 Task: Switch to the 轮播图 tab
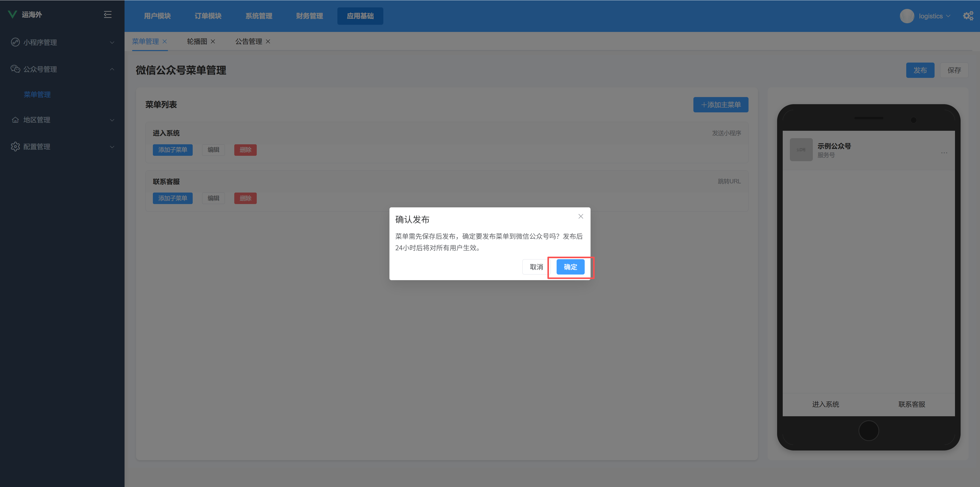197,42
